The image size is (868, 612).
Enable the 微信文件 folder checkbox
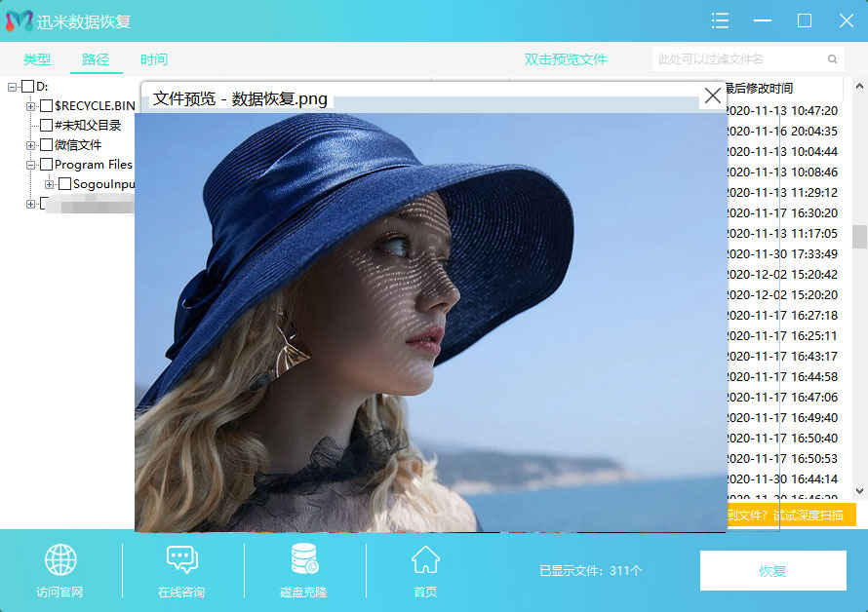(x=46, y=145)
